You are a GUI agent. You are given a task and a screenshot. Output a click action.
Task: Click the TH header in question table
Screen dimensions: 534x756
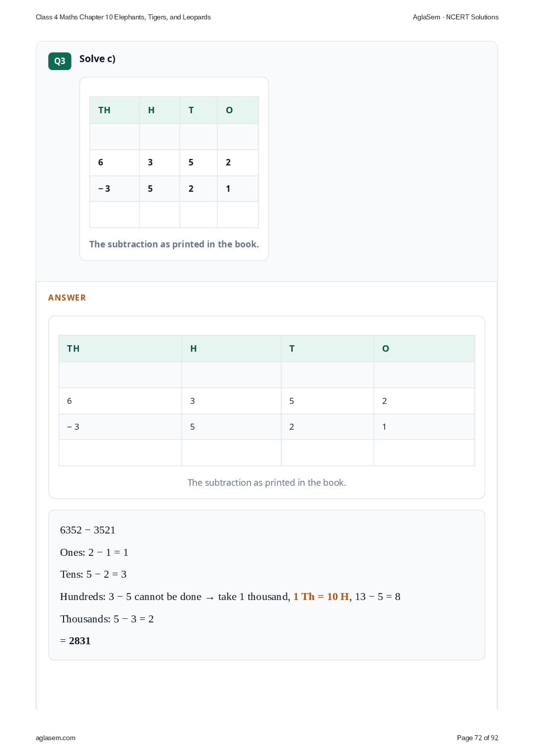point(115,110)
